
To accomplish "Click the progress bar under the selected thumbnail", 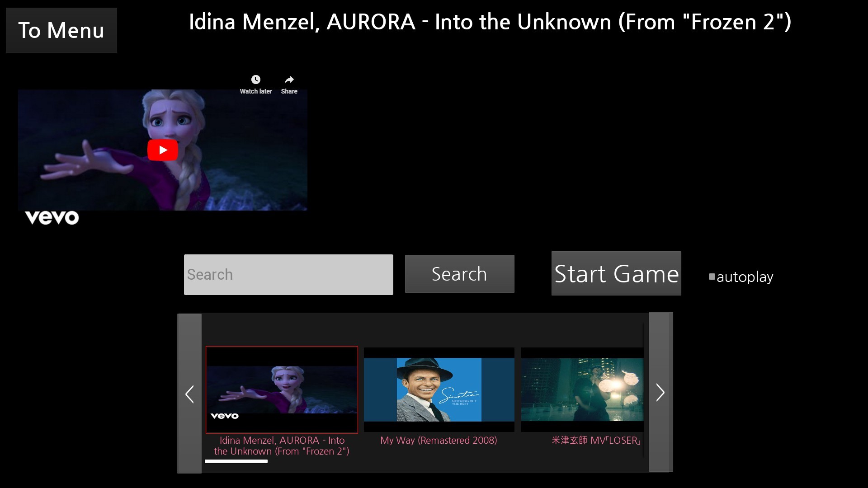I will pyautogui.click(x=236, y=461).
